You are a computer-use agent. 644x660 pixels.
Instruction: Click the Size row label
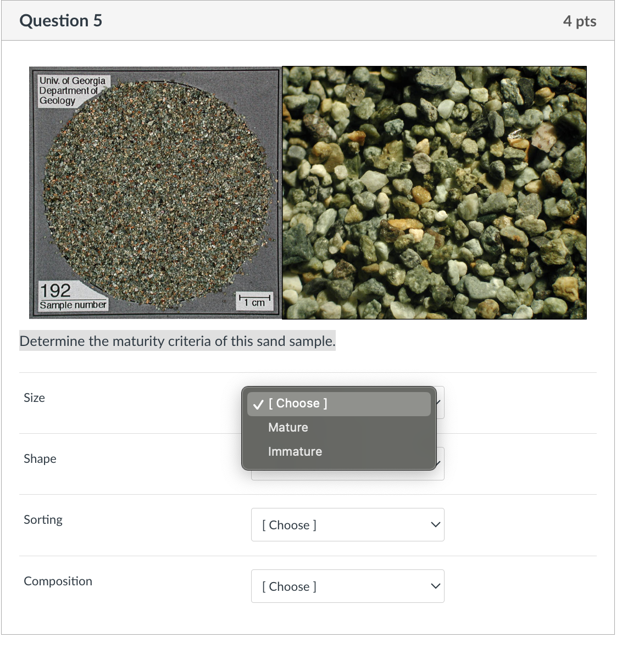pos(34,398)
